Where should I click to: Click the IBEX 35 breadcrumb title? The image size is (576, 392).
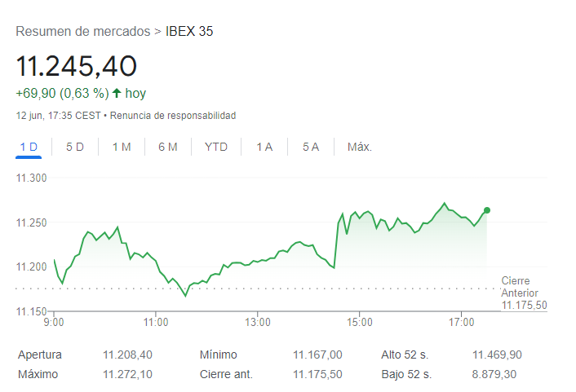point(189,32)
